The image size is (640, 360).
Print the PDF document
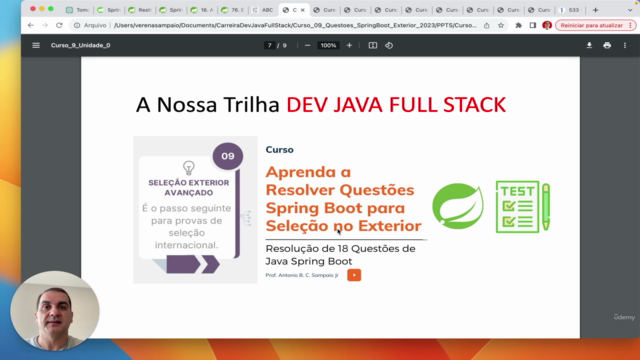click(607, 45)
